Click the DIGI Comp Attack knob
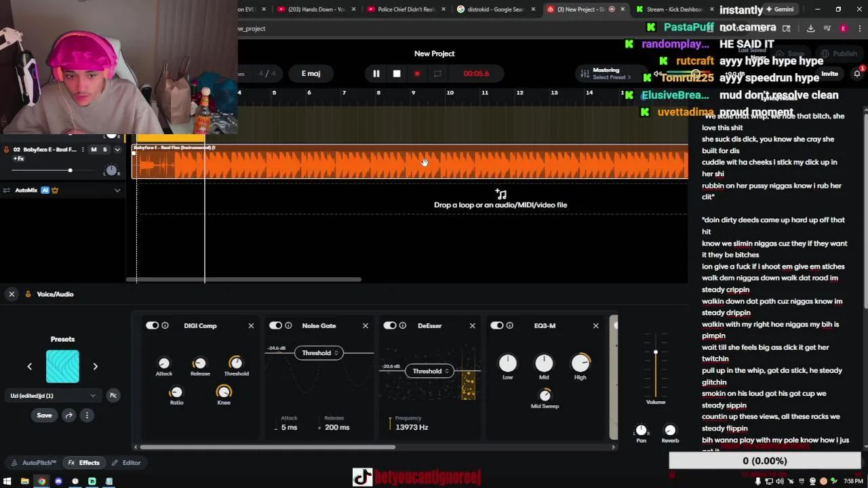868x488 pixels. coord(163,363)
